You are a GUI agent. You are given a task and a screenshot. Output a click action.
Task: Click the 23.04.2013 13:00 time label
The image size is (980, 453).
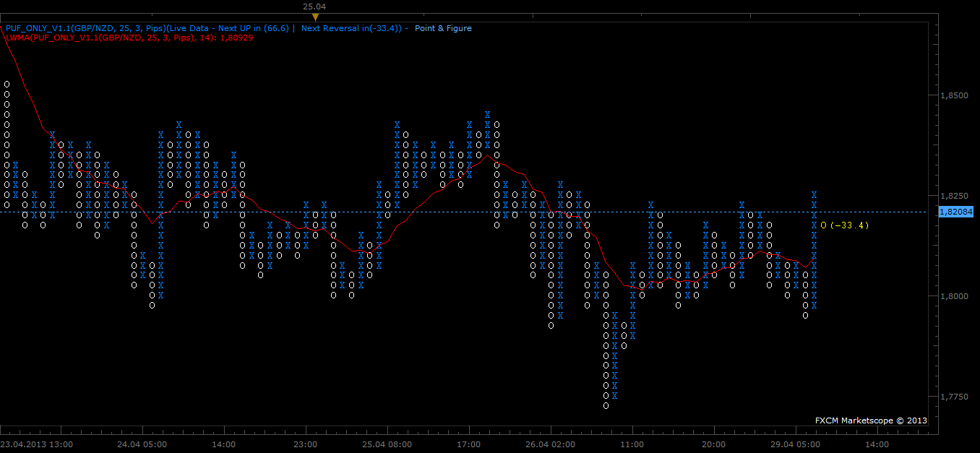[36, 444]
